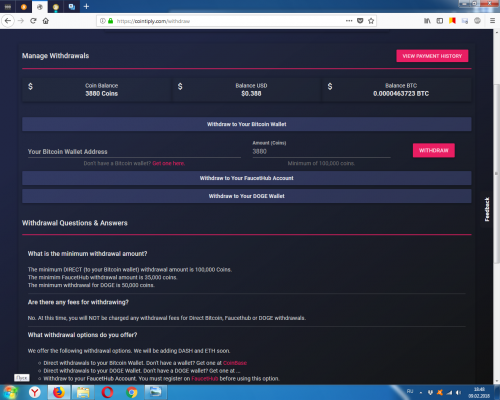The height and width of the screenshot is (400, 500).
Task: Select the '3880 Coins' balance text
Action: pos(102,94)
